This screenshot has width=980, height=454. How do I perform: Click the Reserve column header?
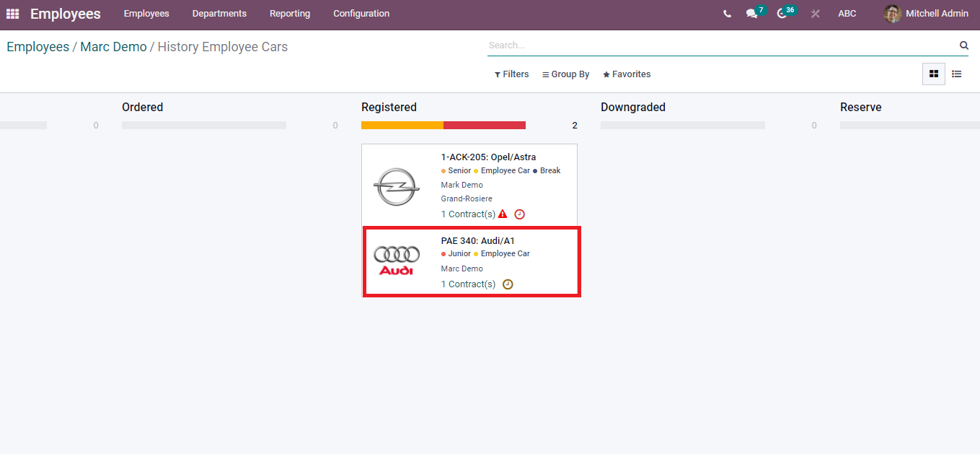pos(861,108)
